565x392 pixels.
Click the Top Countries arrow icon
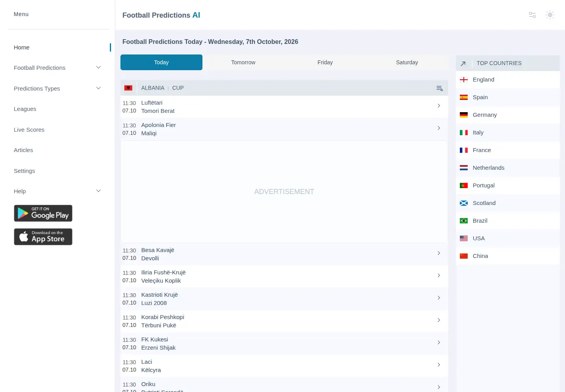463,63
